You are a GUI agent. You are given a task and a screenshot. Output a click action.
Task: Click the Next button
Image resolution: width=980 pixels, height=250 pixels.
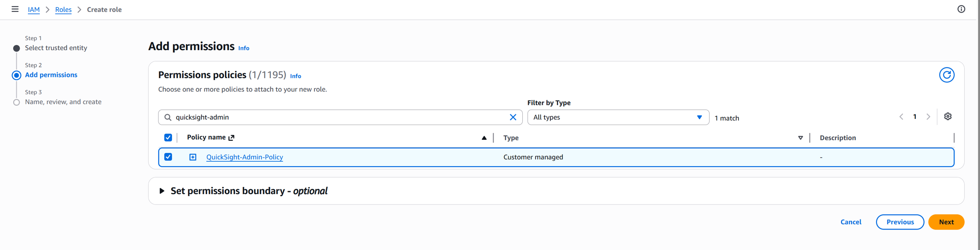tap(946, 222)
